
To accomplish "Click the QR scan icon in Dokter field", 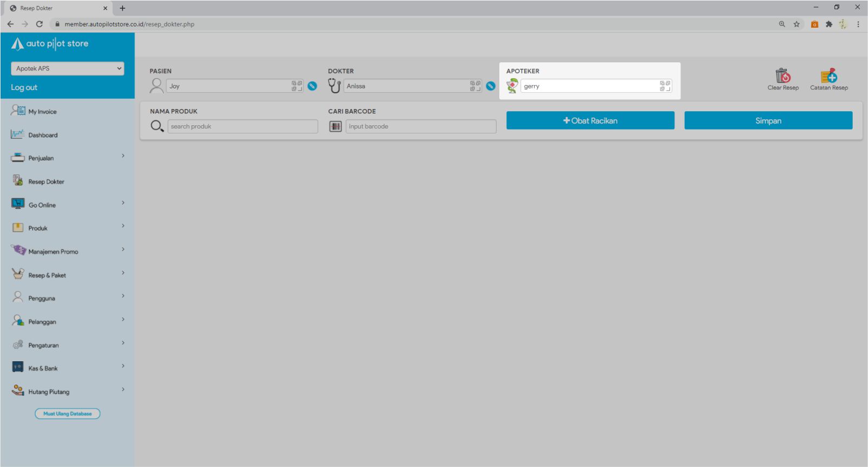I will coord(475,86).
